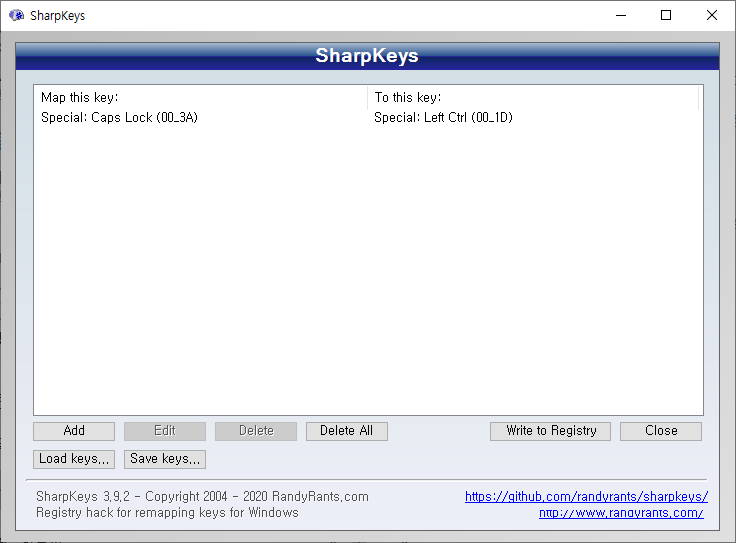
Task: Select the Caps Lock (00_3A) mapping row
Action: click(368, 117)
